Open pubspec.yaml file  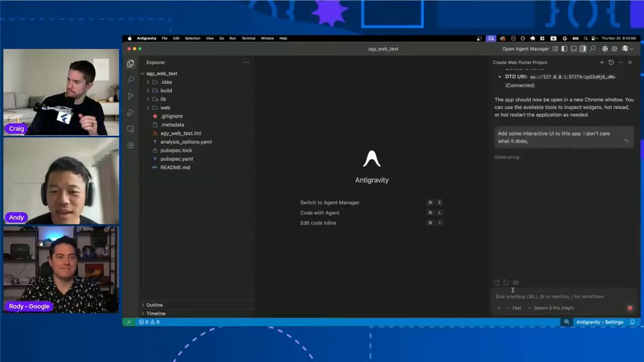coord(177,159)
